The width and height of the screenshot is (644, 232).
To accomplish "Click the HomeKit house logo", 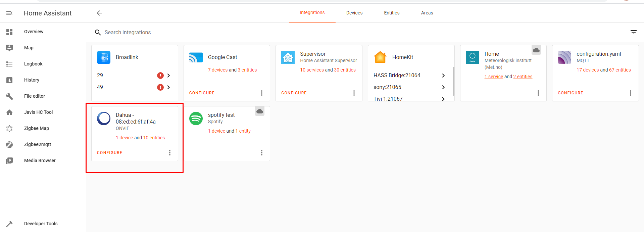I will pyautogui.click(x=380, y=57).
